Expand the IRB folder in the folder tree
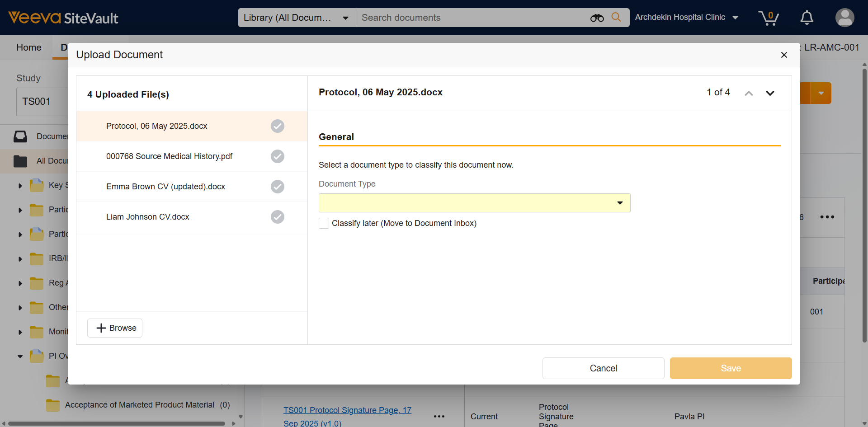 (19, 258)
